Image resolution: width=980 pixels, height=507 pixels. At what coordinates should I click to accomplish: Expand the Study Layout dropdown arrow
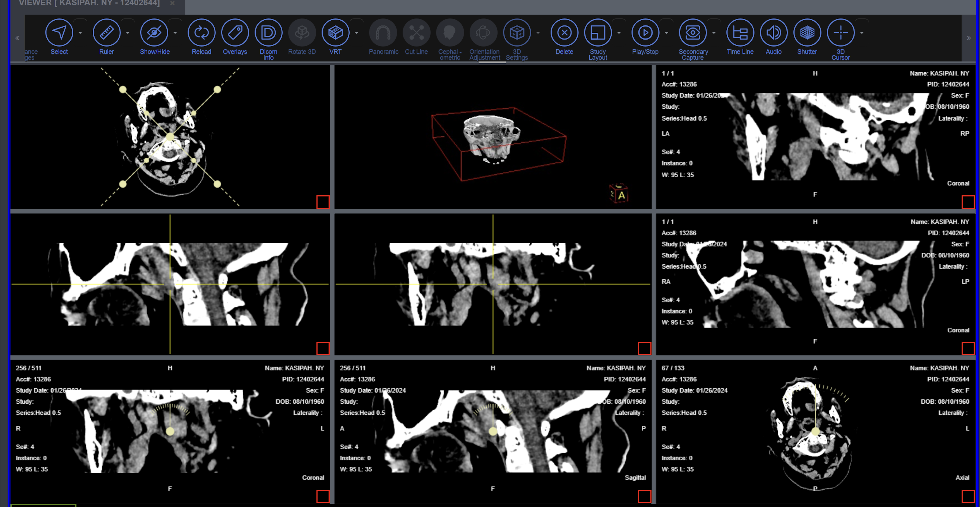coord(619,33)
